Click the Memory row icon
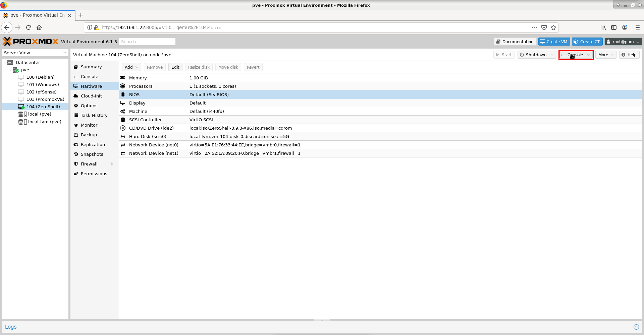This screenshot has height=335, width=644. coord(123,78)
